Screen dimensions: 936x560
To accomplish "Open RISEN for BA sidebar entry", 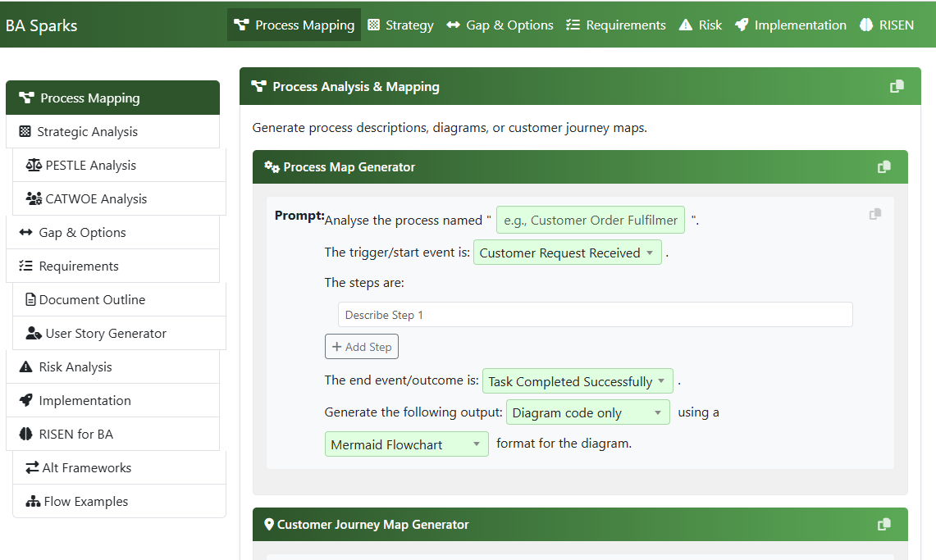I will pyautogui.click(x=113, y=435).
